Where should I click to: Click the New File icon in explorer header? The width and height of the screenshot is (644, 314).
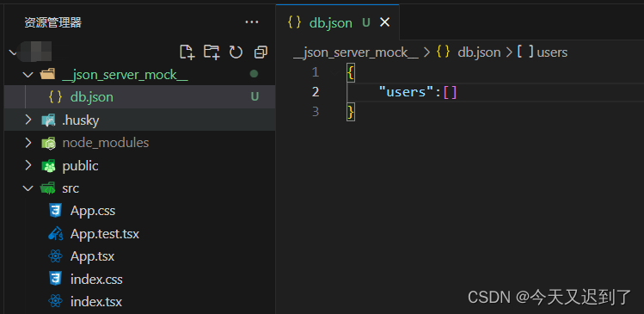point(187,52)
